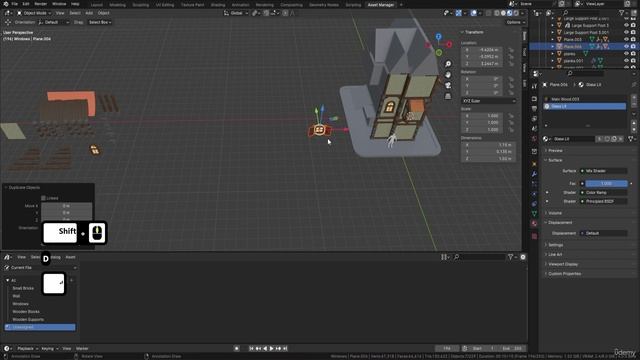Switch perspective/orthographic grid icon
Screen dimensions: 640x360
point(448,96)
